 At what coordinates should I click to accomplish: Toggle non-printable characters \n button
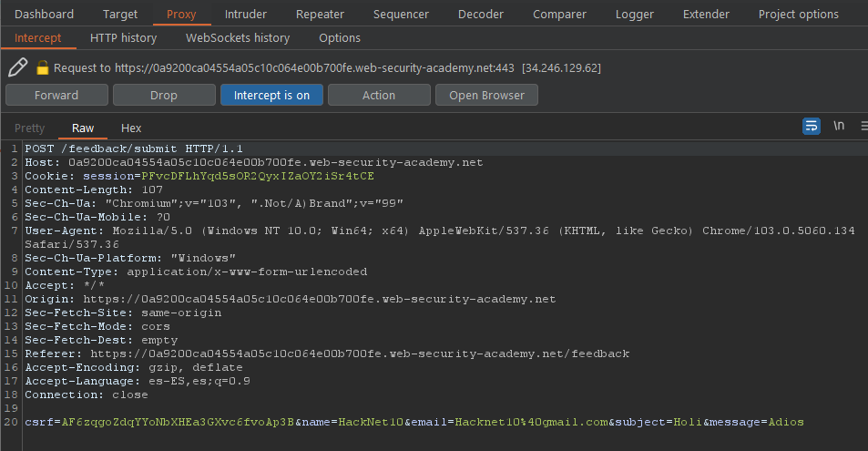[839, 127]
